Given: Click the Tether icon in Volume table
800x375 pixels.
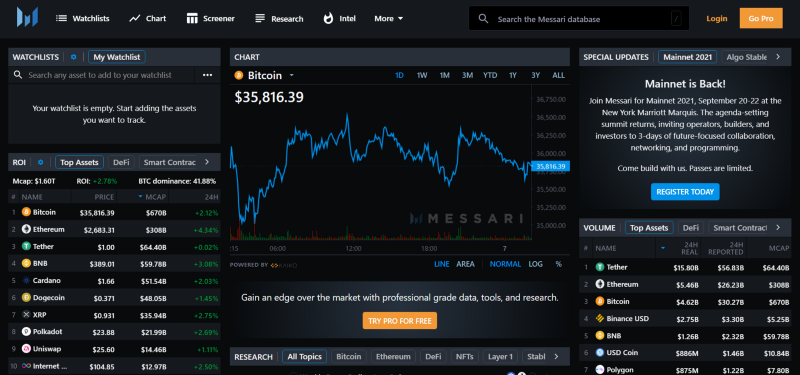Looking at the screenshot, I should tap(599, 267).
